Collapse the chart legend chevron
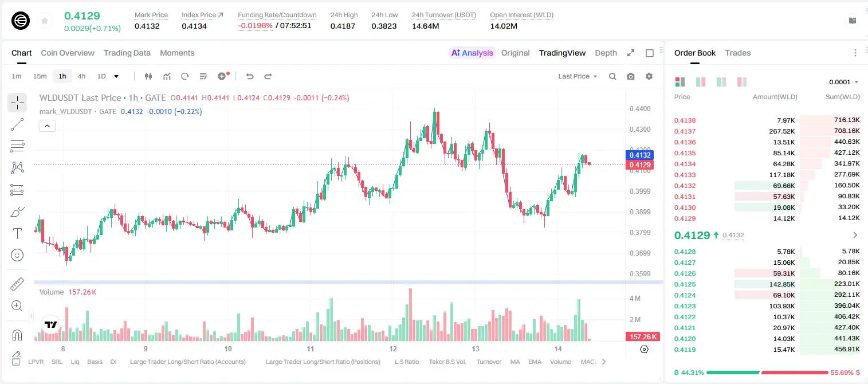This screenshot has height=384, width=868. [x=47, y=126]
